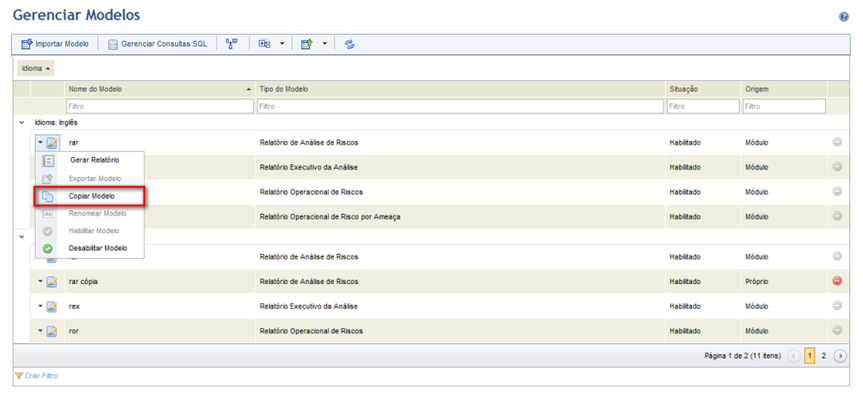This screenshot has width=863, height=393.
Task: Focus the Nome do Modelo filter field
Action: pos(160,106)
